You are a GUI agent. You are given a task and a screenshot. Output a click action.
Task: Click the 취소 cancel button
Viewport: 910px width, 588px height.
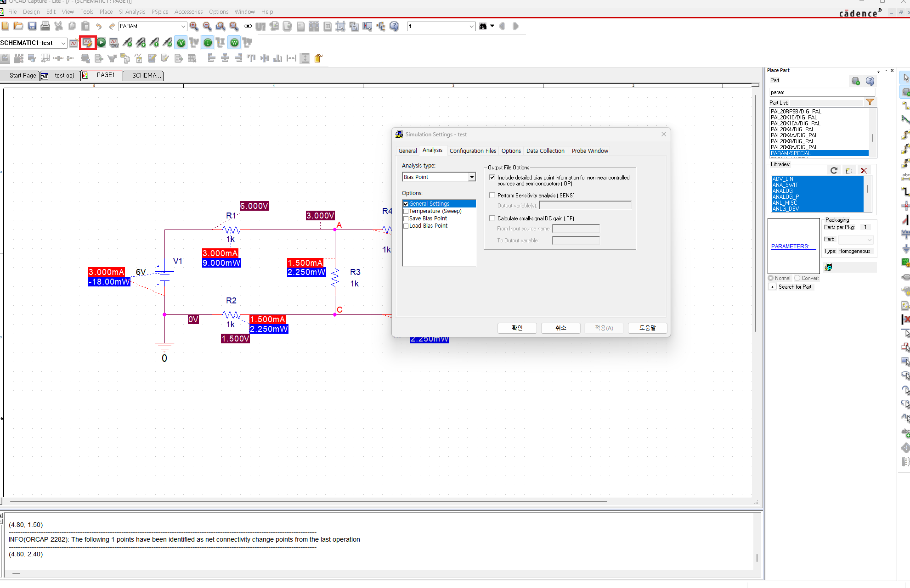560,328
